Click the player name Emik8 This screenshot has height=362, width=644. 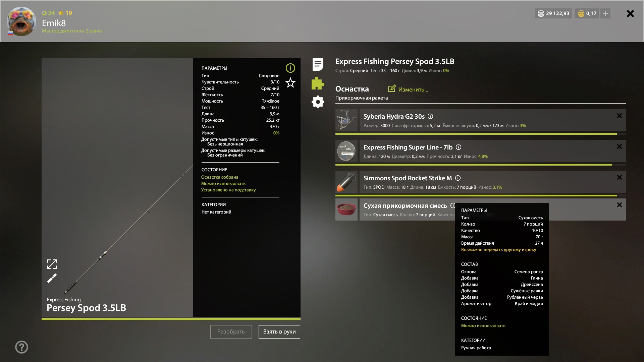click(54, 23)
